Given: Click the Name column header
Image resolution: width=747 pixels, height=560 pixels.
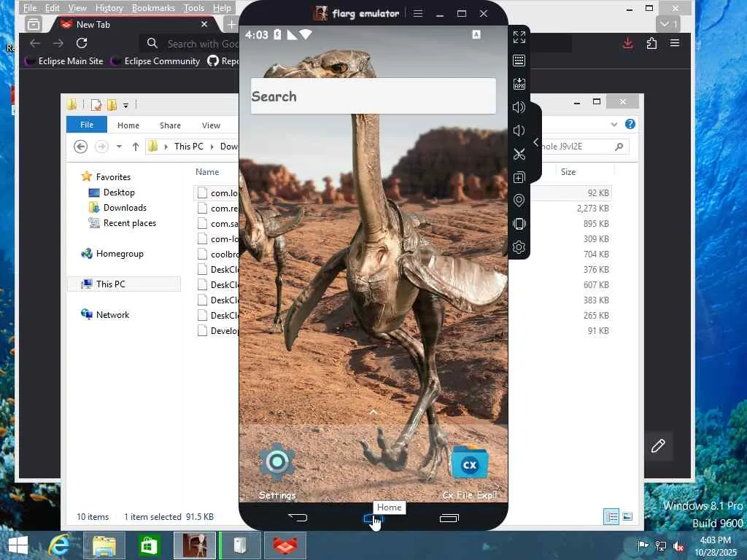Looking at the screenshot, I should point(207,172).
